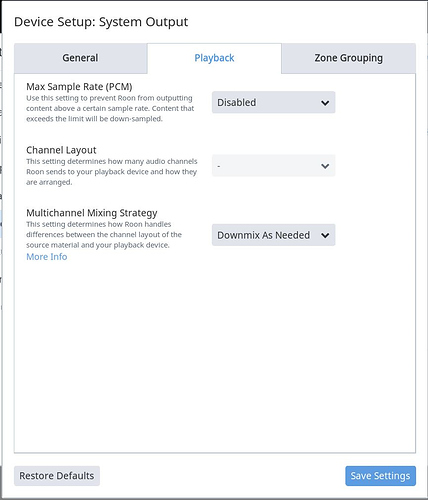
Task: Click the Multichannel Mixing Strategy heading
Action: pos(92,213)
